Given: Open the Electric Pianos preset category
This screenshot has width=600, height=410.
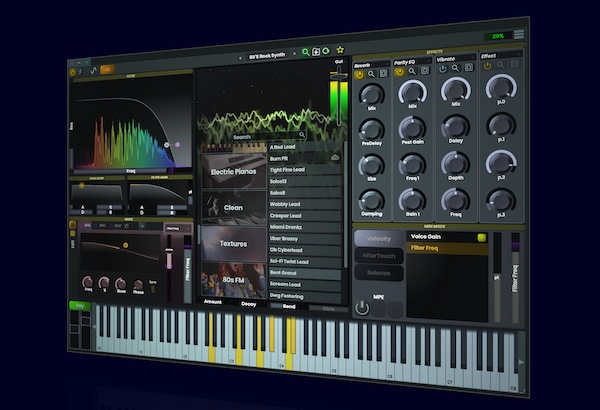Looking at the screenshot, I should pyautogui.click(x=233, y=171).
